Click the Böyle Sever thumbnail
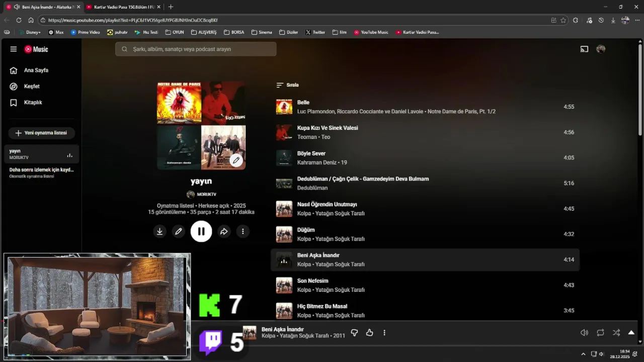This screenshot has width=644, height=362. [x=284, y=158]
